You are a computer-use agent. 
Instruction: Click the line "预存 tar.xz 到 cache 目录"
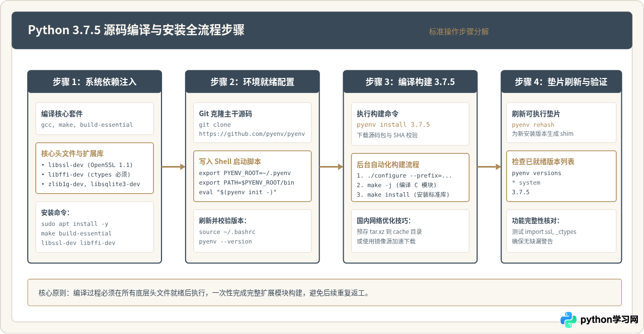click(x=389, y=232)
